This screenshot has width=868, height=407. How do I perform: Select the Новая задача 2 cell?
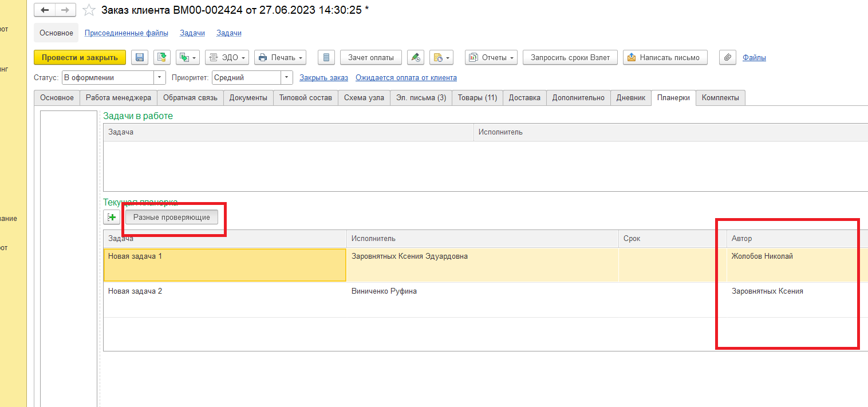pos(225,300)
